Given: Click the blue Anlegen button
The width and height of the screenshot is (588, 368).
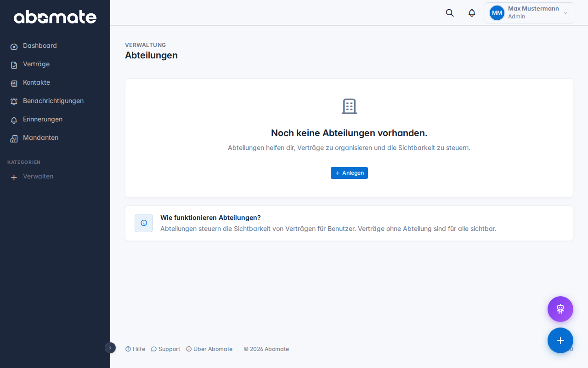Looking at the screenshot, I should (349, 173).
